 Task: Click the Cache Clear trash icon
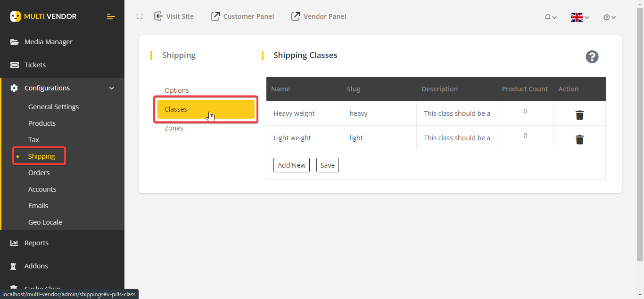(x=14, y=287)
